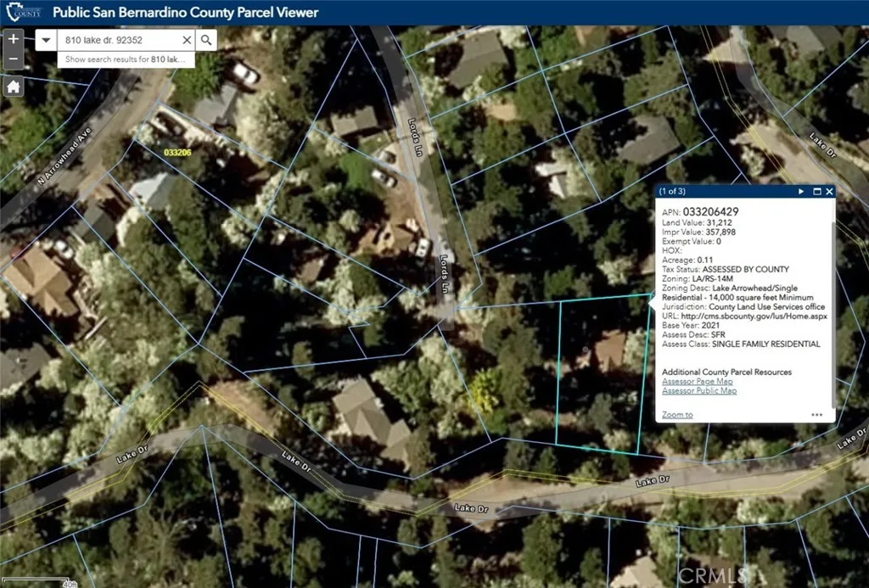Select 'Show search results for 810 lake' suggestion
This screenshot has width=869, height=588.
click(x=126, y=60)
